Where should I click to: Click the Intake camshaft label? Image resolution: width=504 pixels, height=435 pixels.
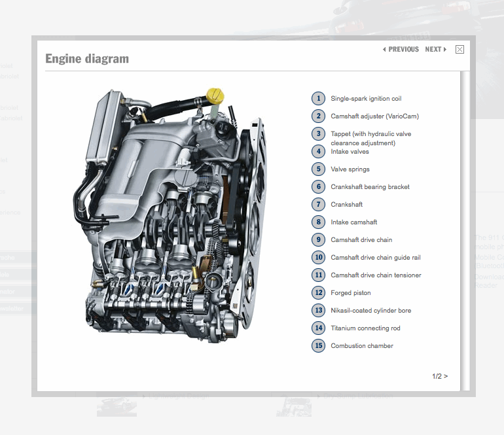[354, 222]
